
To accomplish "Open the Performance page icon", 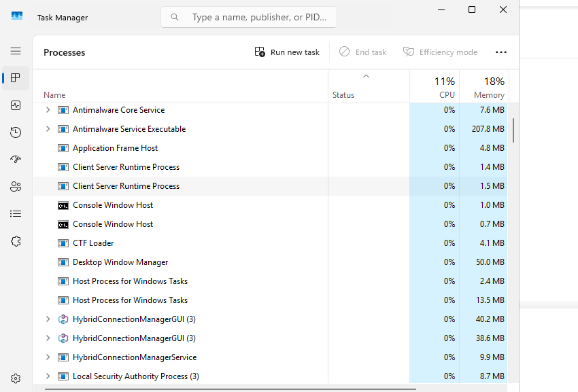I will (x=16, y=105).
